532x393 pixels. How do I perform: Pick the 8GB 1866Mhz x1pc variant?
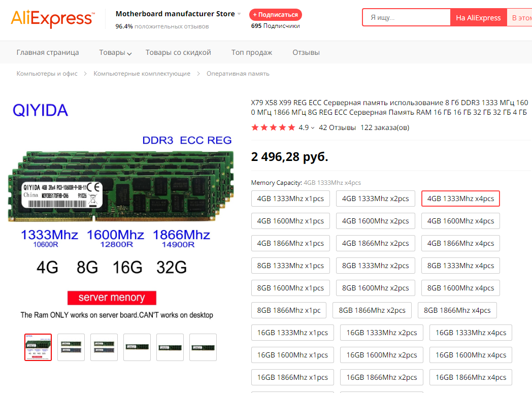click(x=289, y=310)
